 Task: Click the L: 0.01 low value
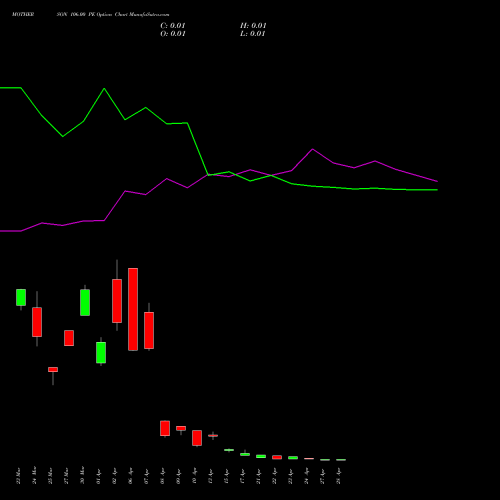tap(252, 34)
